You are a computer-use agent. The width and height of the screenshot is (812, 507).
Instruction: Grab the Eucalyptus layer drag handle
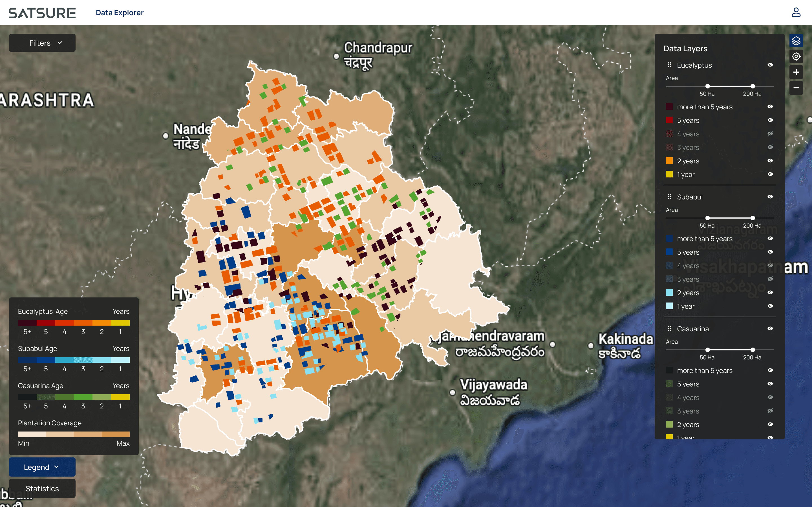[669, 65]
